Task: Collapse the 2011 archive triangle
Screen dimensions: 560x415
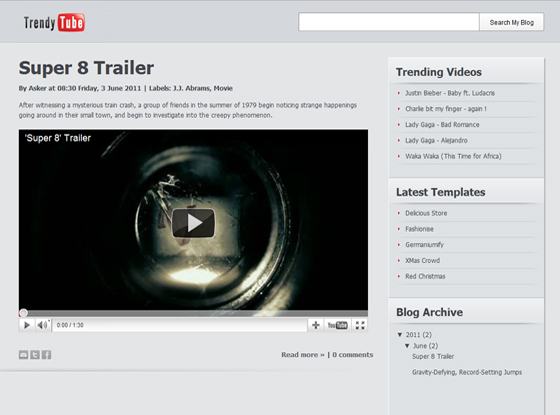Action: (x=400, y=335)
